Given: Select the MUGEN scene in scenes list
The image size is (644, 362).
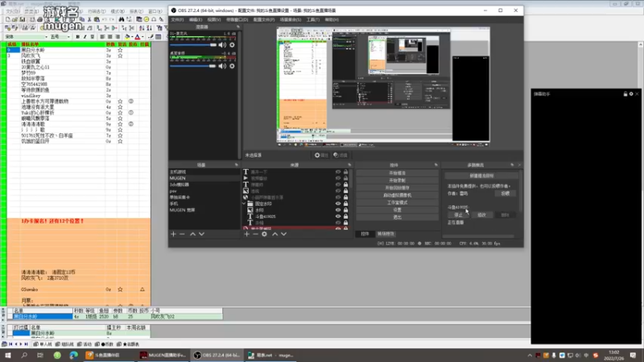Looking at the screenshot, I should [204, 178].
